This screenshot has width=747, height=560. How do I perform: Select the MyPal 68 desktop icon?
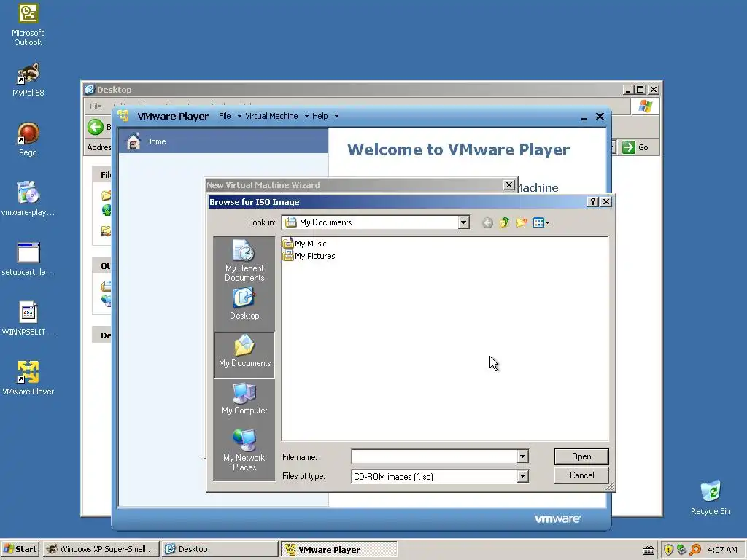coord(28,79)
